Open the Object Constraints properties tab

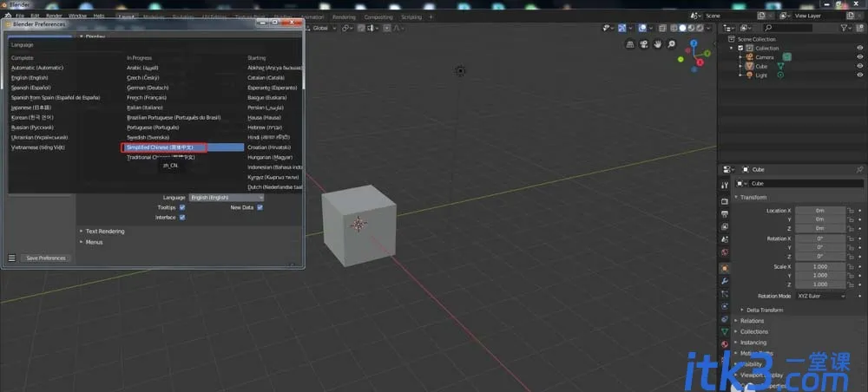pyautogui.click(x=725, y=319)
